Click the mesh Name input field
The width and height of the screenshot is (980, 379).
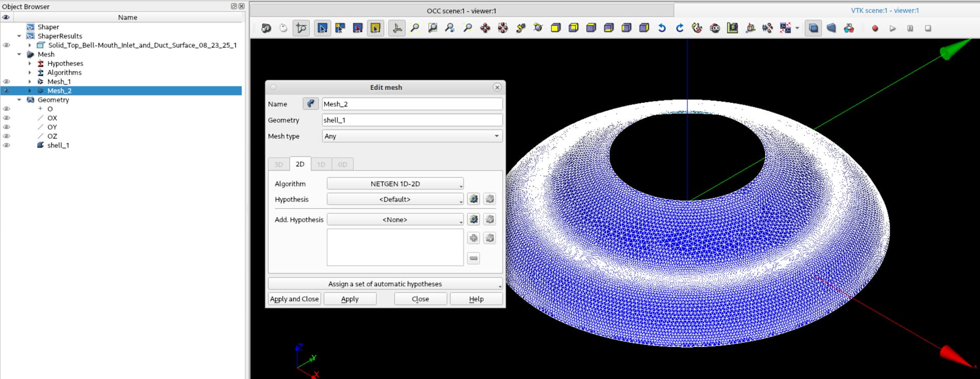pos(412,104)
